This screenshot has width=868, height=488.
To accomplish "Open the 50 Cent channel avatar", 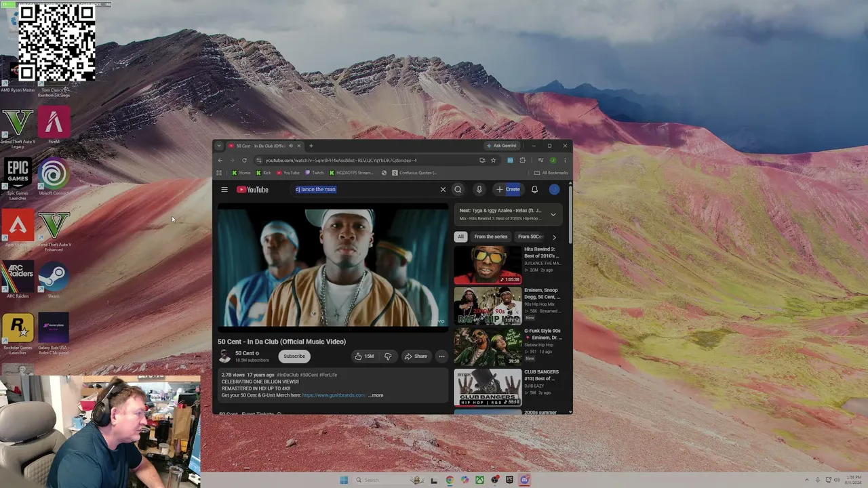I will coord(224,356).
